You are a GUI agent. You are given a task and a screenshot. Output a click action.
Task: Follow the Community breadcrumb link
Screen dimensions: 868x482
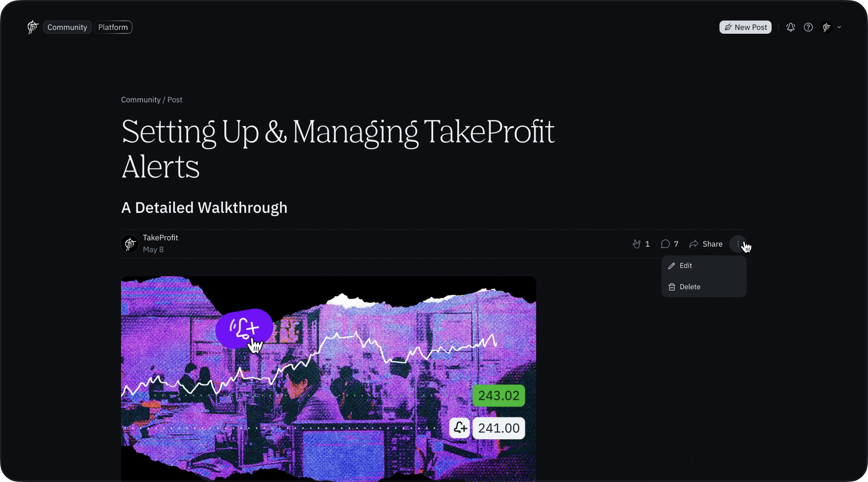click(x=141, y=100)
